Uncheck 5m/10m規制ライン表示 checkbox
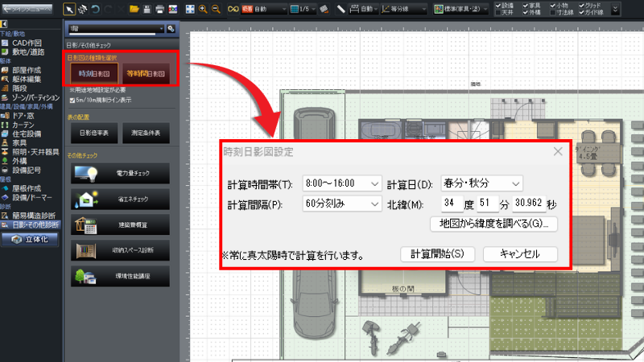Image resolution: width=644 pixels, height=362 pixels. 72,100
